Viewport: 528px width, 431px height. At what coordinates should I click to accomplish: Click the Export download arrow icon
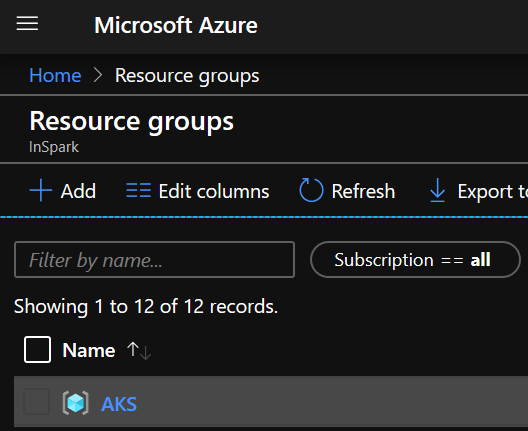click(x=437, y=191)
